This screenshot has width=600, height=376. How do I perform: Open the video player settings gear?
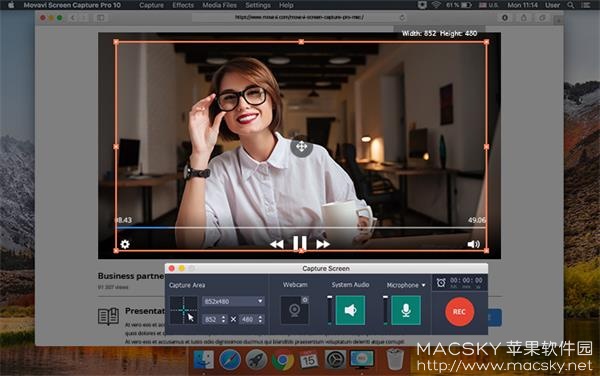coord(125,244)
